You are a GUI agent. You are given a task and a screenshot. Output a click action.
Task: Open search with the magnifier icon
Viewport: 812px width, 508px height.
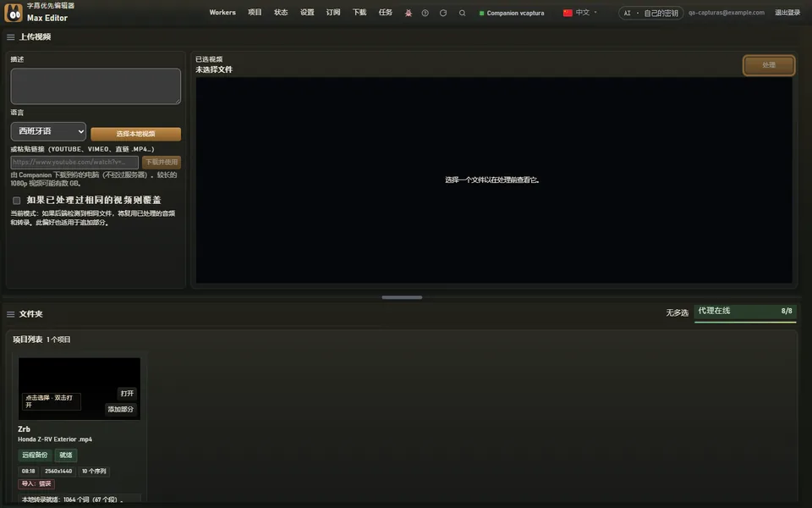(462, 13)
